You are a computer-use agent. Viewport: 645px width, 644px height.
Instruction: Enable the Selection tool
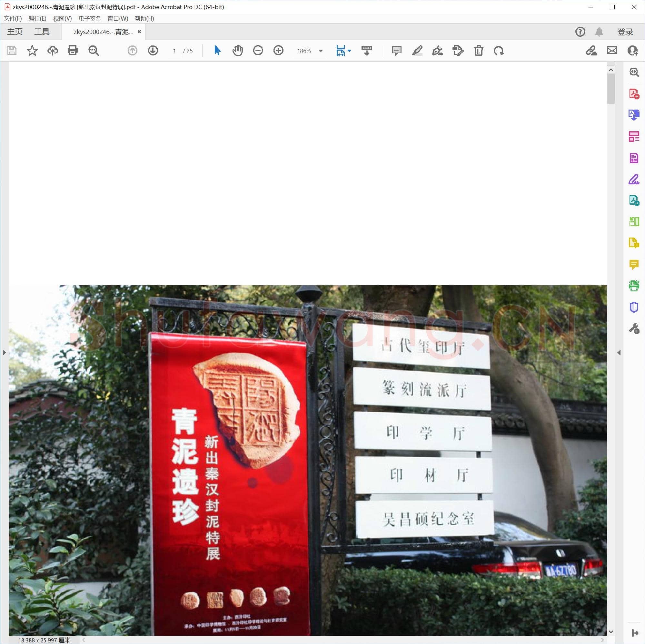point(216,51)
